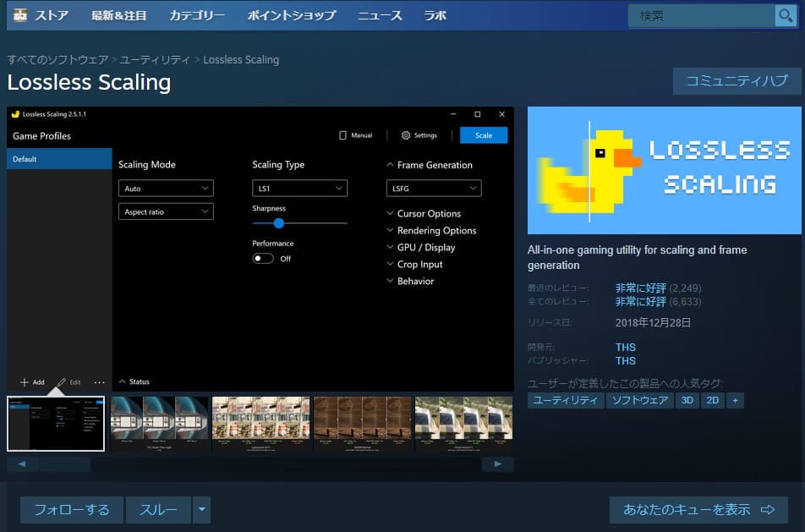Click the ユーティリティ breadcrumb link
Screen dimensions: 805x532
pos(155,59)
